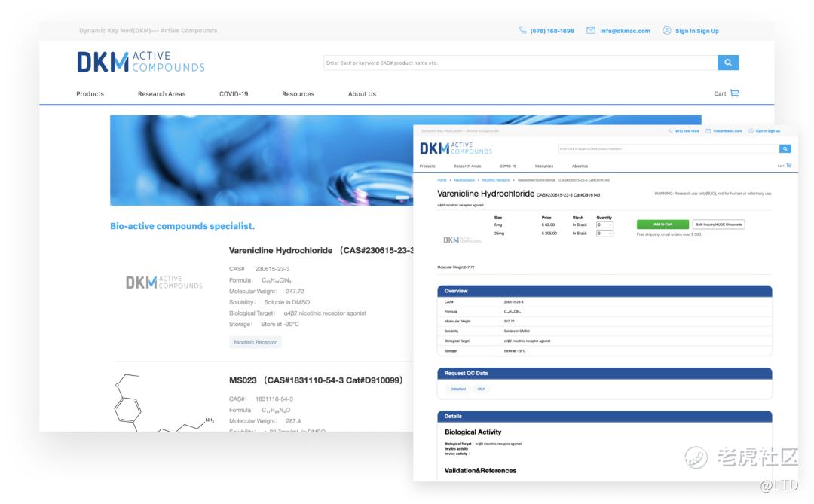The image size is (814, 504).
Task: Click the Molecular Weight 247.72 line on homepage
Action: point(266,292)
